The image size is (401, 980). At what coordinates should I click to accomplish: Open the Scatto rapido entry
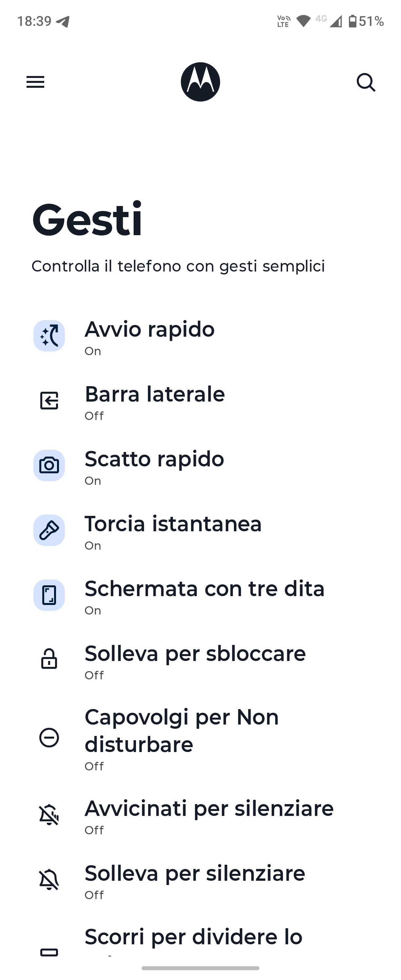(x=200, y=466)
